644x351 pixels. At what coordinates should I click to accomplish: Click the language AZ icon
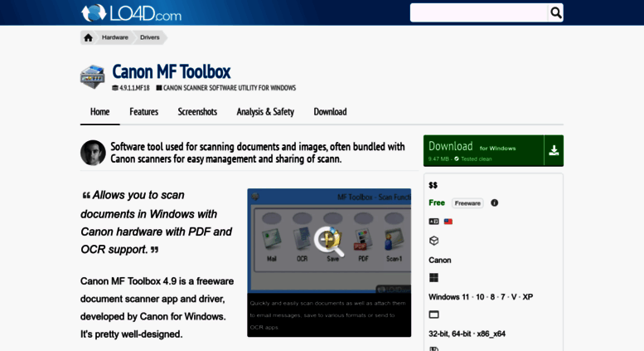click(x=433, y=222)
